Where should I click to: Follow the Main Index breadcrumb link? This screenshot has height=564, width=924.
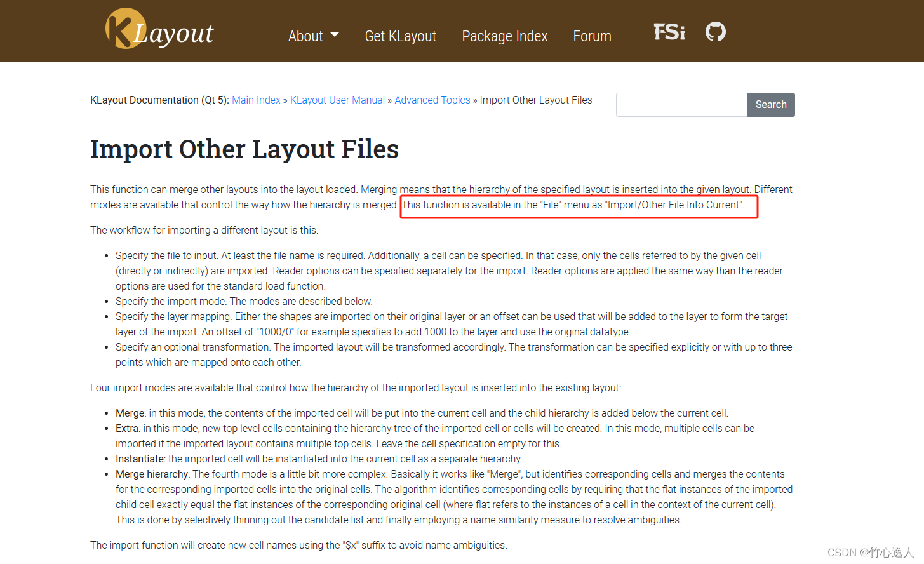click(256, 100)
